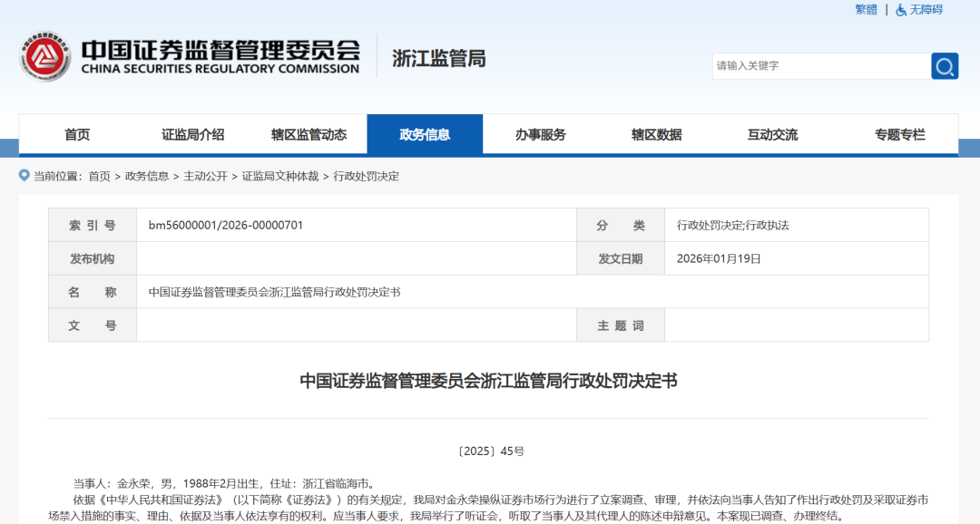Click the date 2026年01月19日
The height and width of the screenshot is (524, 980).
[x=718, y=258]
